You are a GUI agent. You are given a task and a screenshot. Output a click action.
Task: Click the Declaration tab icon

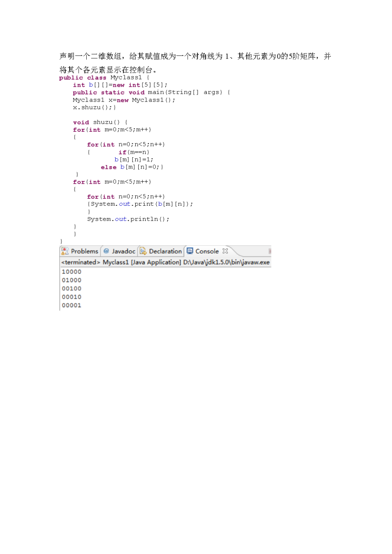point(143,251)
